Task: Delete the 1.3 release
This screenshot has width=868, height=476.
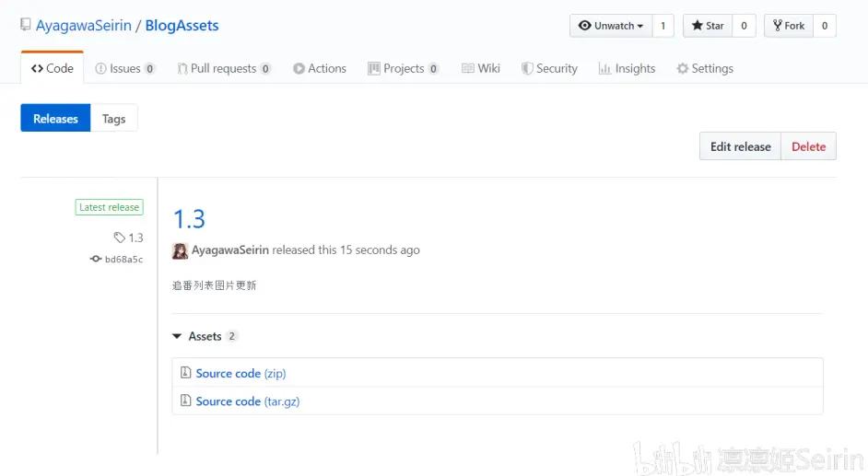Action: click(808, 146)
